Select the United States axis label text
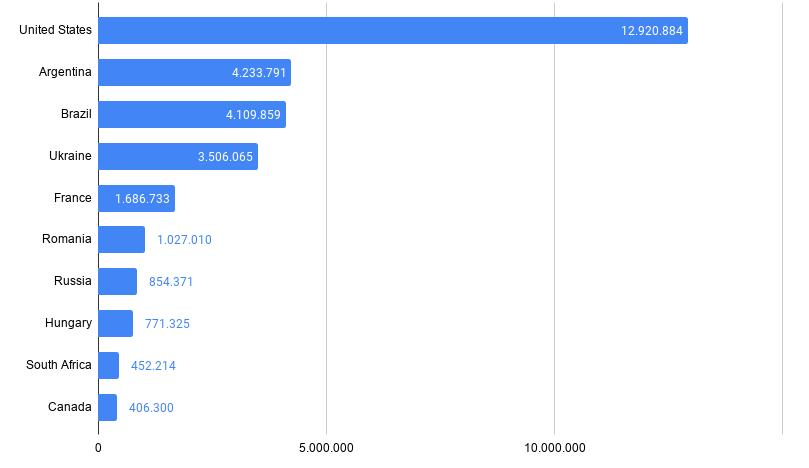 click(x=56, y=30)
